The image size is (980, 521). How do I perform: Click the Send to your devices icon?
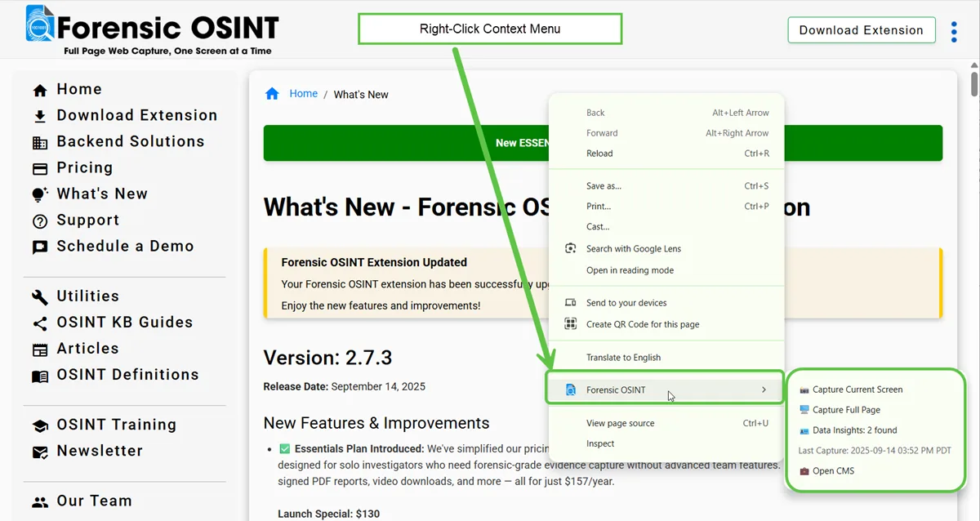[571, 303]
